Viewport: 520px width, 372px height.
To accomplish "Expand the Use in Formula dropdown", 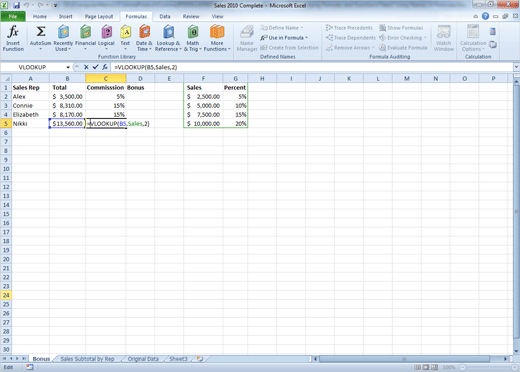I will (x=284, y=38).
